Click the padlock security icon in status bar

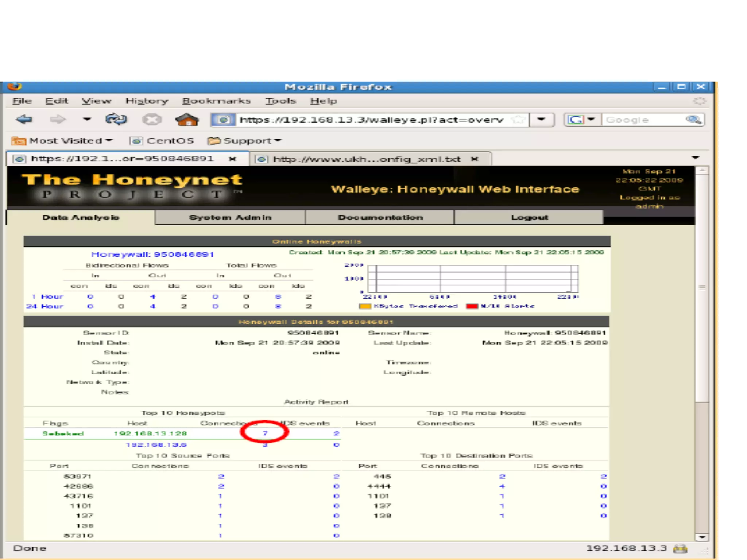(x=680, y=548)
